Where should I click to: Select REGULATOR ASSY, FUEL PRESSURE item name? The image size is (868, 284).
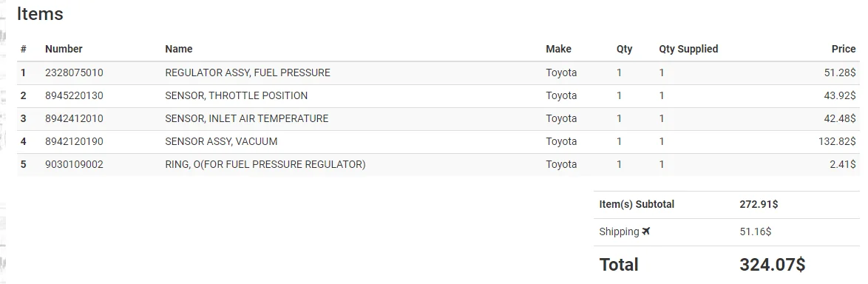coord(248,72)
